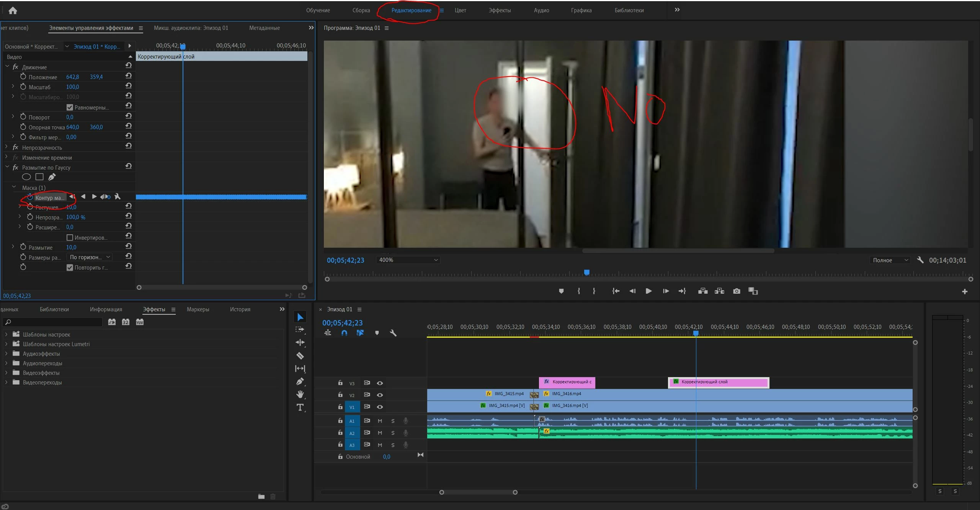Open the timeline display settings wrench
The width and height of the screenshot is (980, 510).
[393, 333]
